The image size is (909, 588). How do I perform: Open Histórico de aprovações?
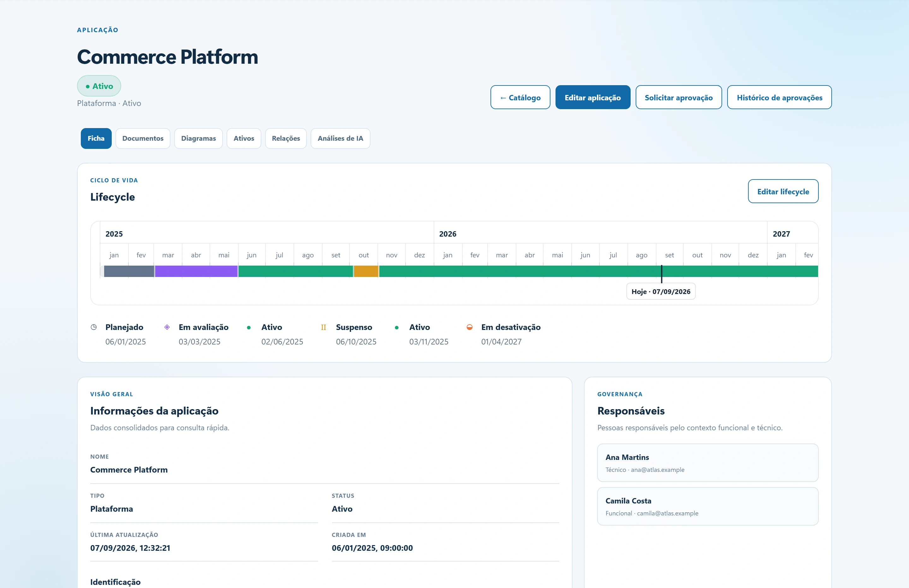(x=779, y=97)
